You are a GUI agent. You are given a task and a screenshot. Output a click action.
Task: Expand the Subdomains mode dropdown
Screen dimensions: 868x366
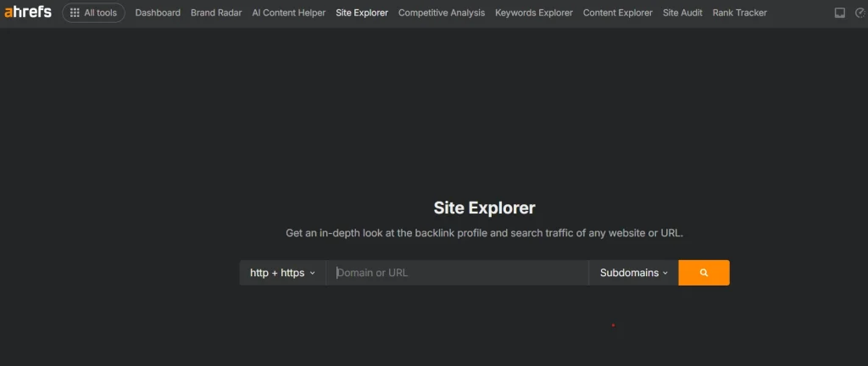(x=634, y=273)
